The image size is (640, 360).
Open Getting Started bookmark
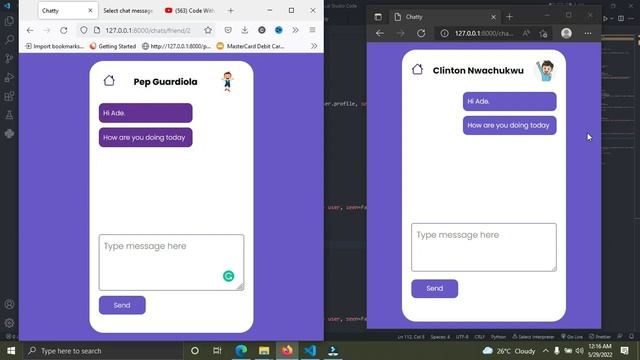pyautogui.click(x=113, y=46)
